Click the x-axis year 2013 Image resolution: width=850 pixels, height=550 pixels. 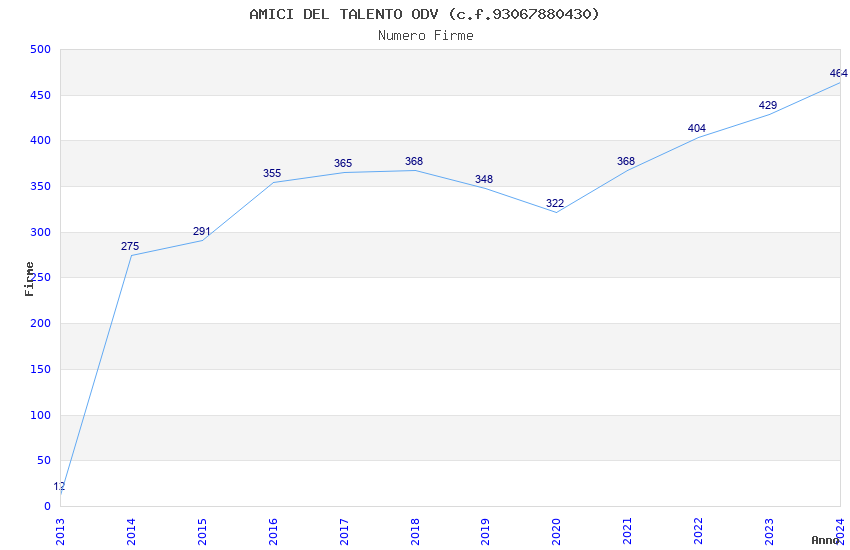click(60, 532)
